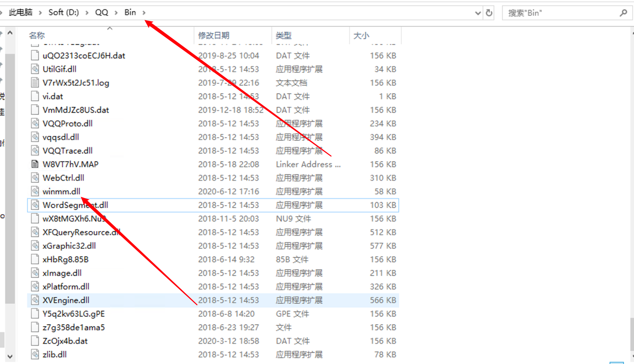The image size is (634, 364).
Task: Click navigation pane scroll up arrow
Action: [10, 33]
